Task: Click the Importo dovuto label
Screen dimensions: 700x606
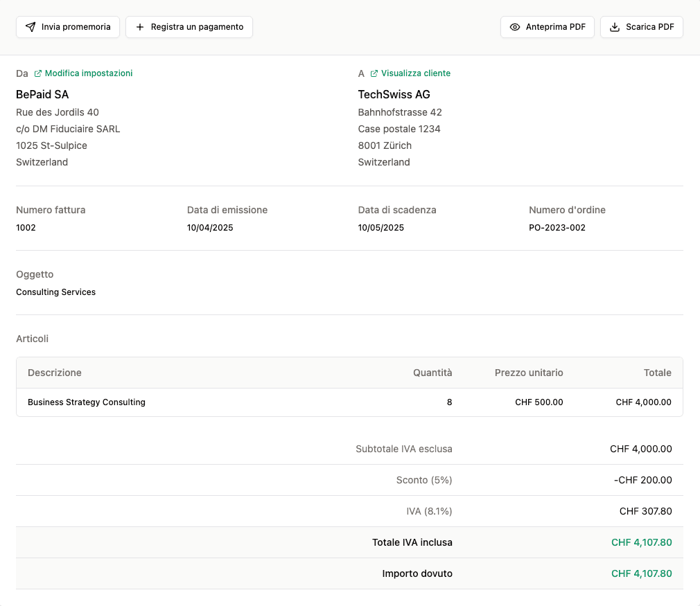Action: [417, 574]
